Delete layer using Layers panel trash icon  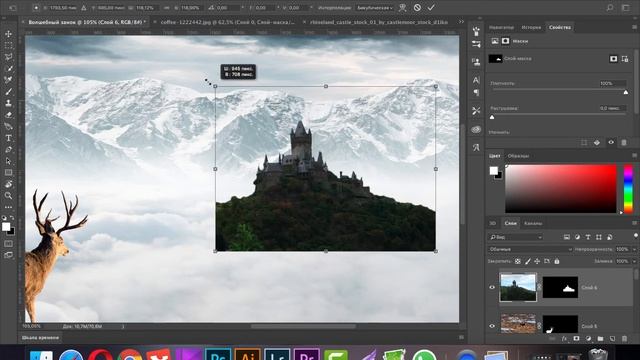[x=624, y=339]
